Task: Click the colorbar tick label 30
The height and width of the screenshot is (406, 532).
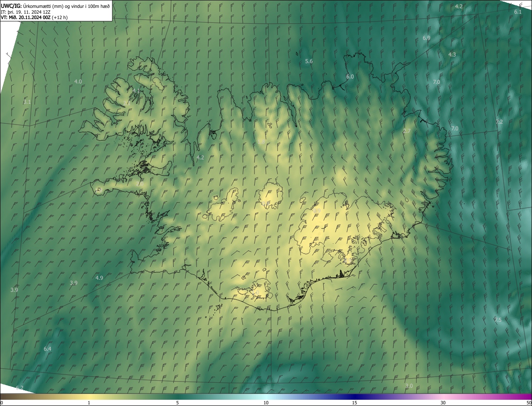Action: (x=443, y=403)
